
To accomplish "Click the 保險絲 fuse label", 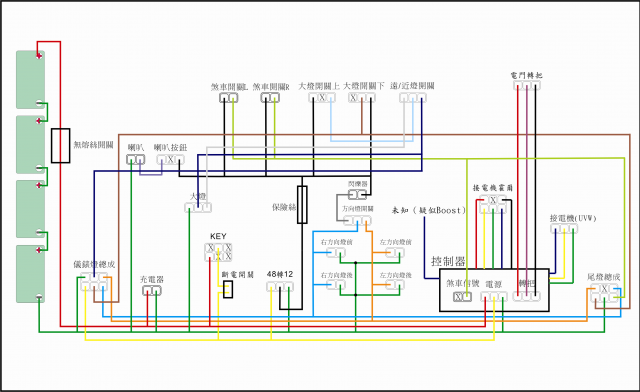I will coord(284,207).
